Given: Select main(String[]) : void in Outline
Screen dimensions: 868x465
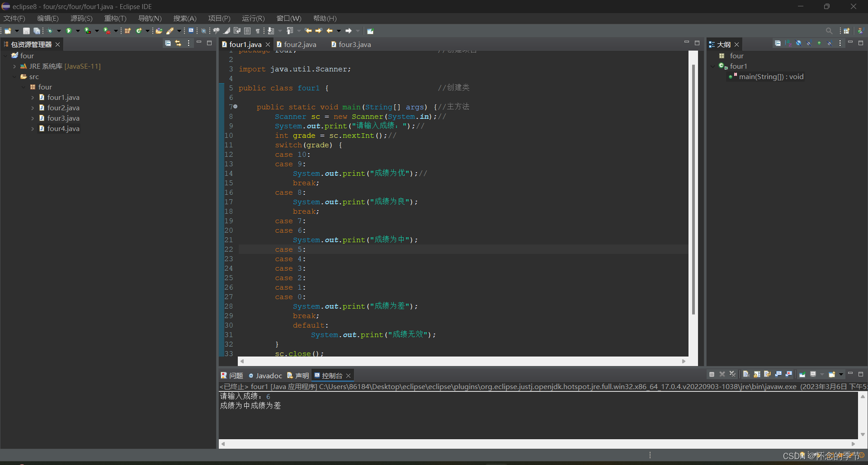Looking at the screenshot, I should click(x=771, y=76).
